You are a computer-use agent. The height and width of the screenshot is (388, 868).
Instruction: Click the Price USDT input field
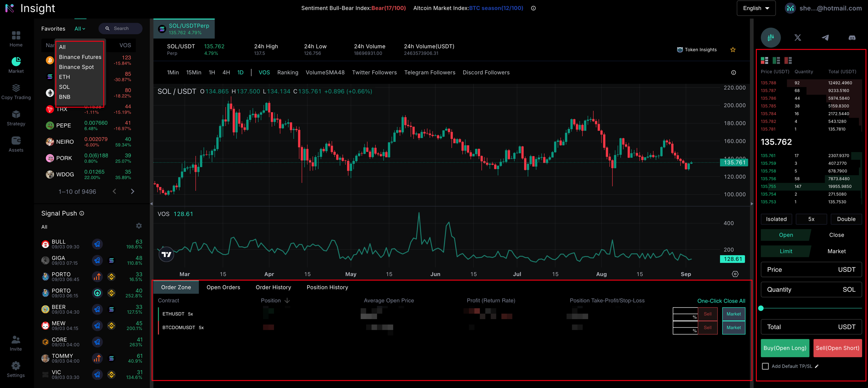coord(811,269)
